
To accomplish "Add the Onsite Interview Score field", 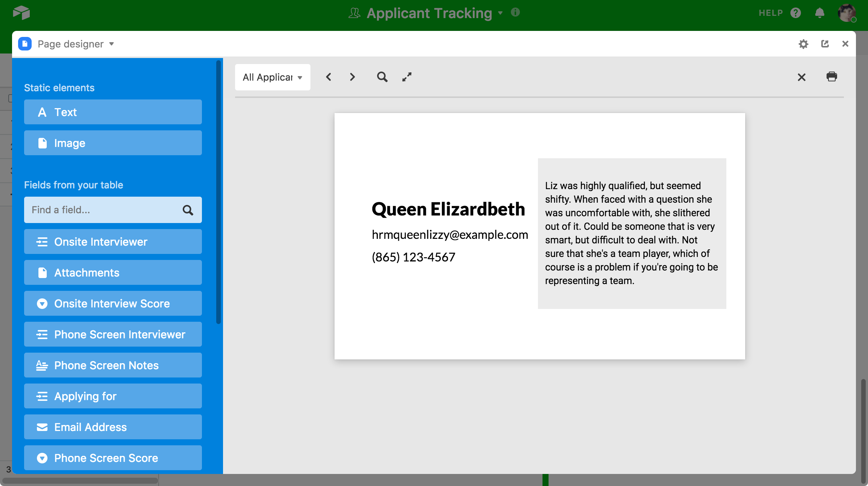I will (x=113, y=303).
